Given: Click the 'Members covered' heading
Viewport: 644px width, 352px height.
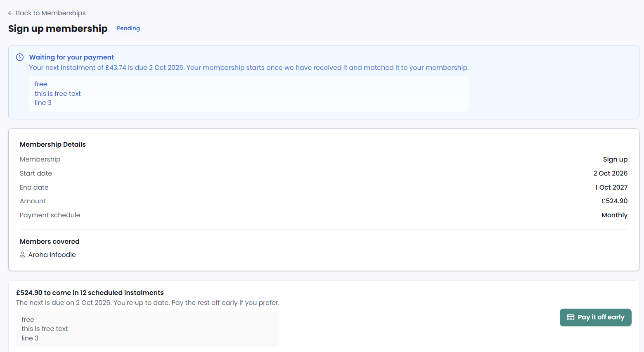Looking at the screenshot, I should point(50,241).
